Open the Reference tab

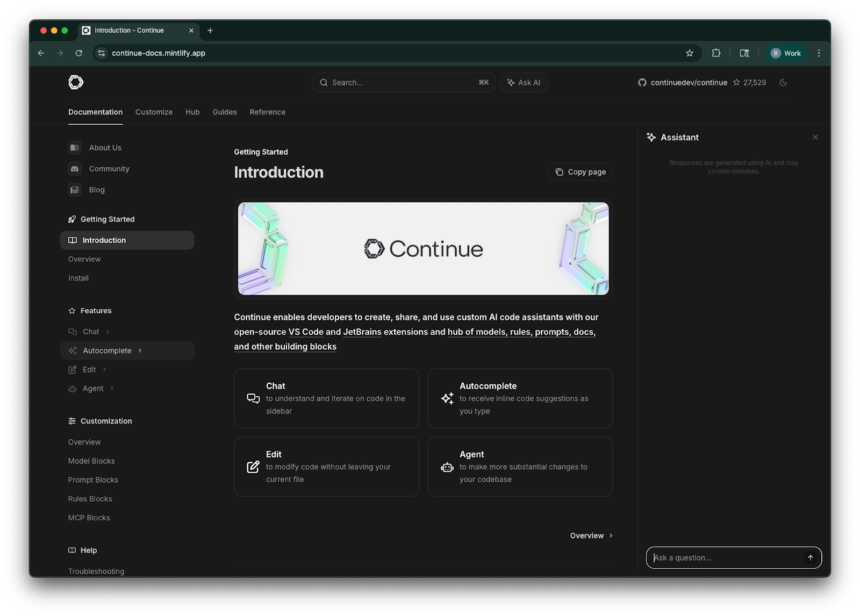267,112
